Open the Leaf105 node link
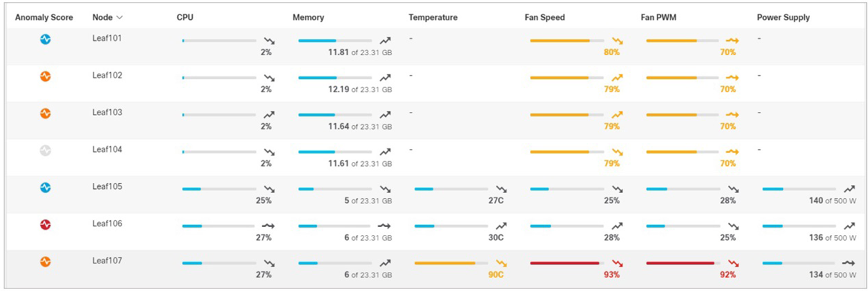Screen dimensions: 868x291 point(107,187)
